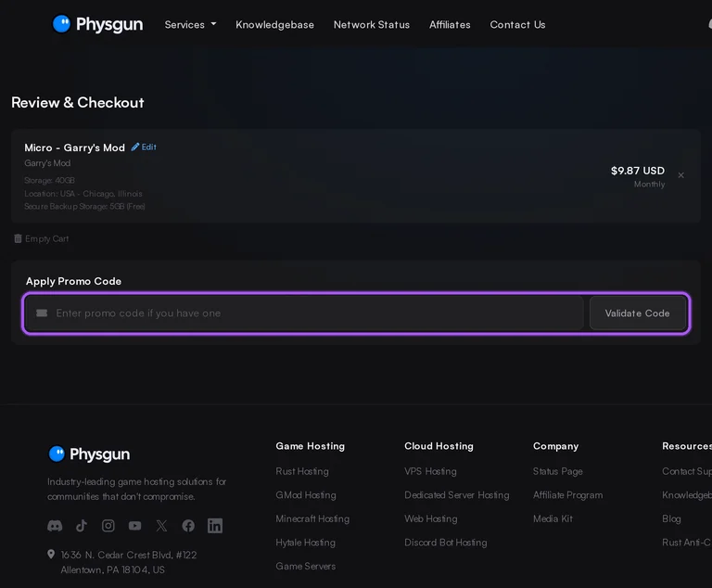Open Hytale Hosting footer link
Image resolution: width=712 pixels, height=588 pixels.
(x=305, y=543)
